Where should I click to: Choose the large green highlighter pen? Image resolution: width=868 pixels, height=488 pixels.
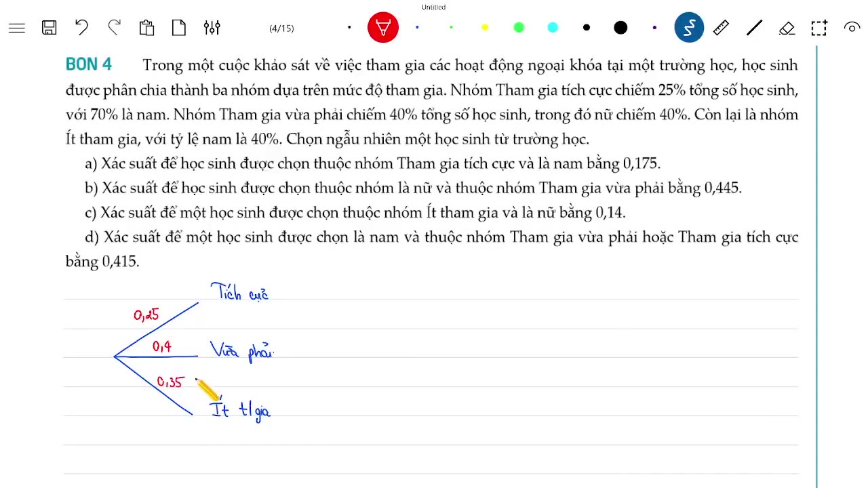tap(519, 28)
